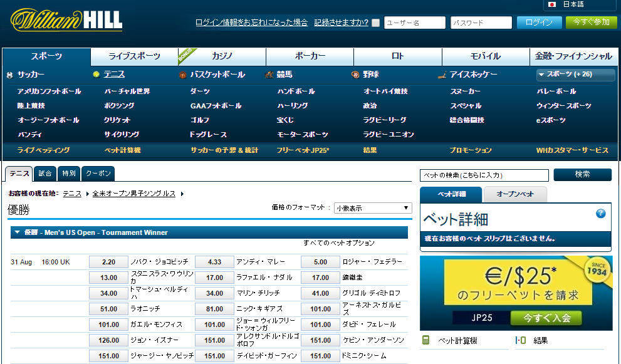The height and width of the screenshot is (364, 621).
Task: Click the BONUS ribbon on カジノ tab
Action: pos(185,55)
